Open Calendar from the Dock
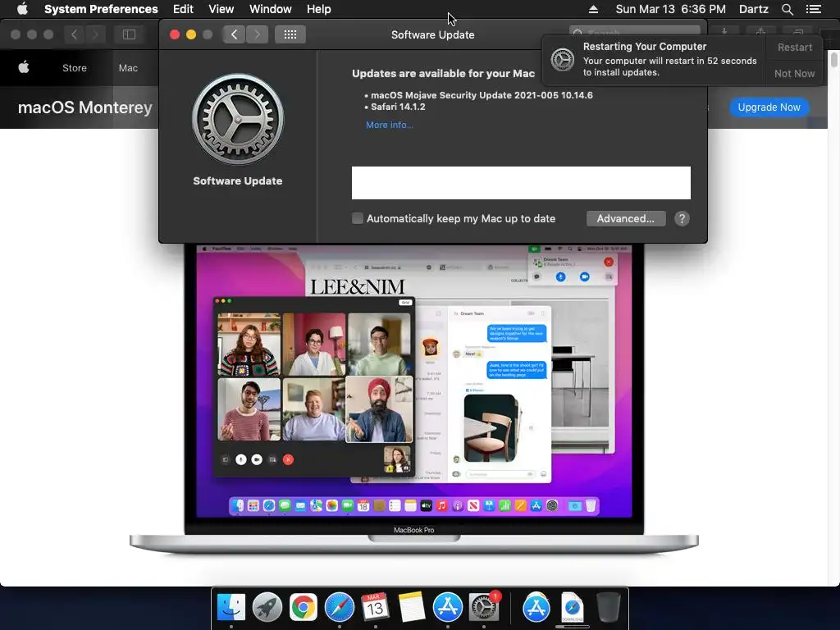Viewport: 840px width, 630px height. click(375, 608)
